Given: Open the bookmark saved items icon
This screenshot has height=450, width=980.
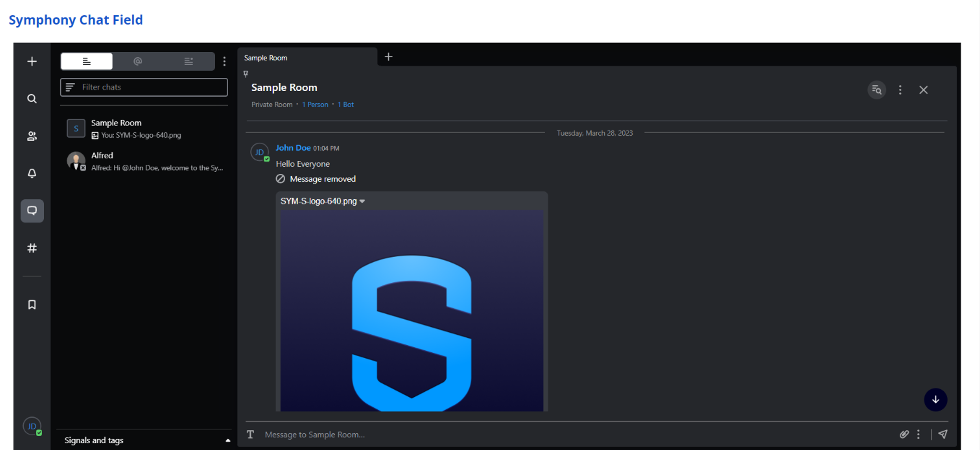Looking at the screenshot, I should pos(32,305).
